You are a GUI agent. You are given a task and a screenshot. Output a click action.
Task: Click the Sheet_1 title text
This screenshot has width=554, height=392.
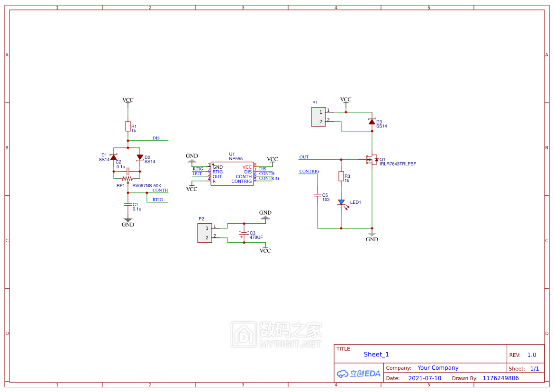tap(376, 355)
